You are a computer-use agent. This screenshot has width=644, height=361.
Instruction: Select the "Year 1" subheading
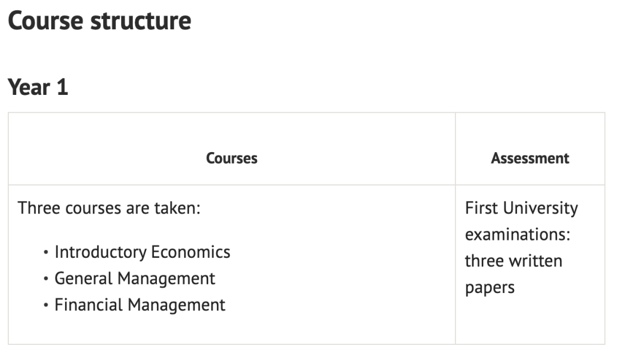point(38,87)
